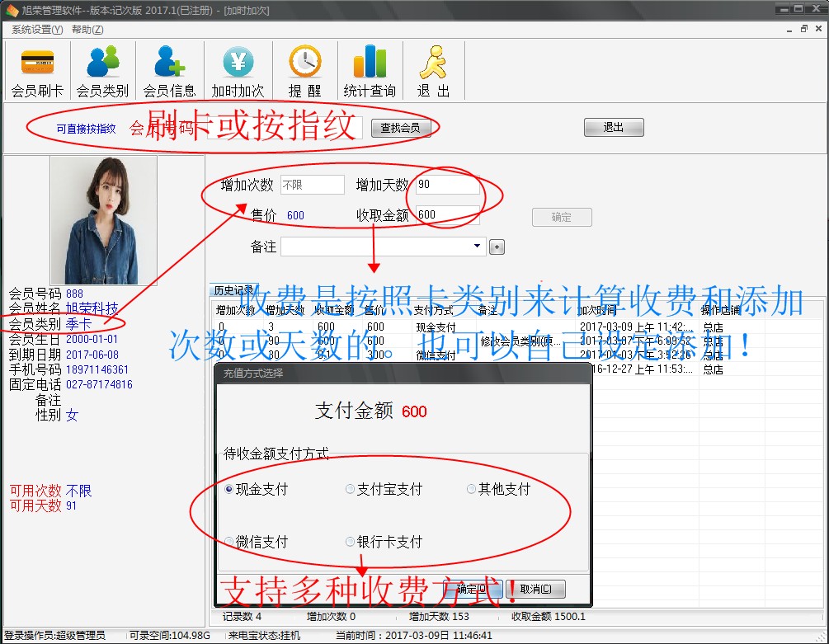The height and width of the screenshot is (644, 829).
Task: Click the 加时加次 yen icon
Action: (x=238, y=63)
